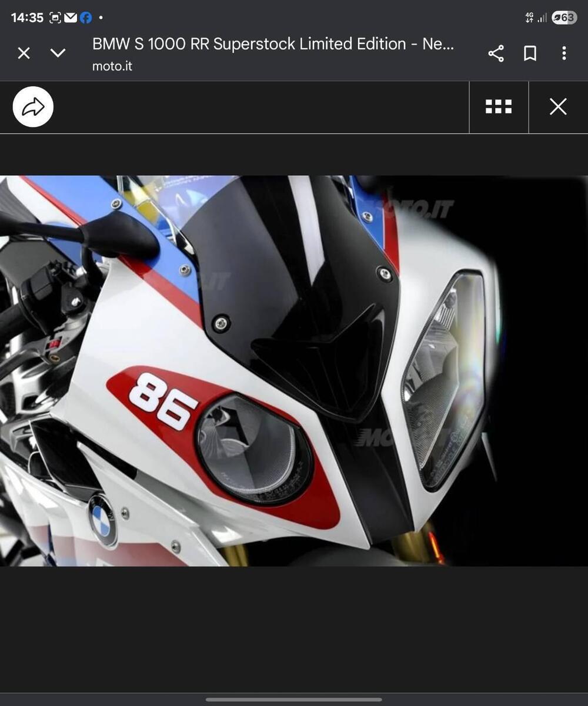
Task: Tap the circular forward/share arrow icon
Action: [33, 106]
